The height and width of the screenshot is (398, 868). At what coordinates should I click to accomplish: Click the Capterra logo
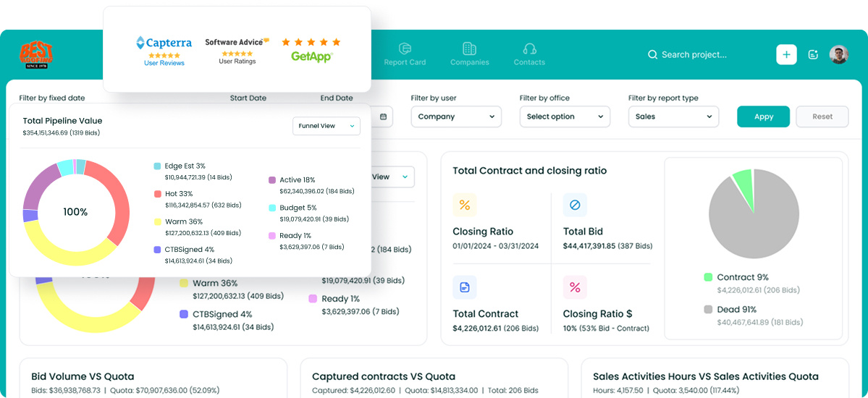(164, 43)
